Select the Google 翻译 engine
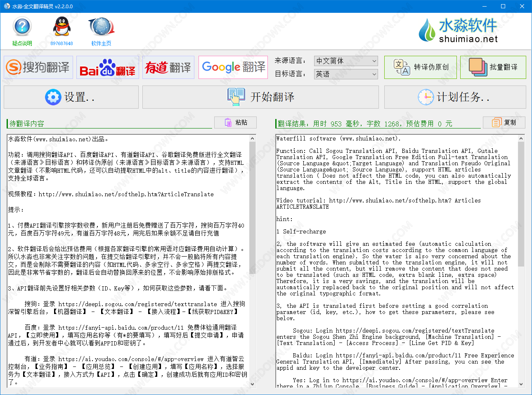Image resolution: width=532 pixels, height=395 pixels. pyautogui.click(x=233, y=67)
